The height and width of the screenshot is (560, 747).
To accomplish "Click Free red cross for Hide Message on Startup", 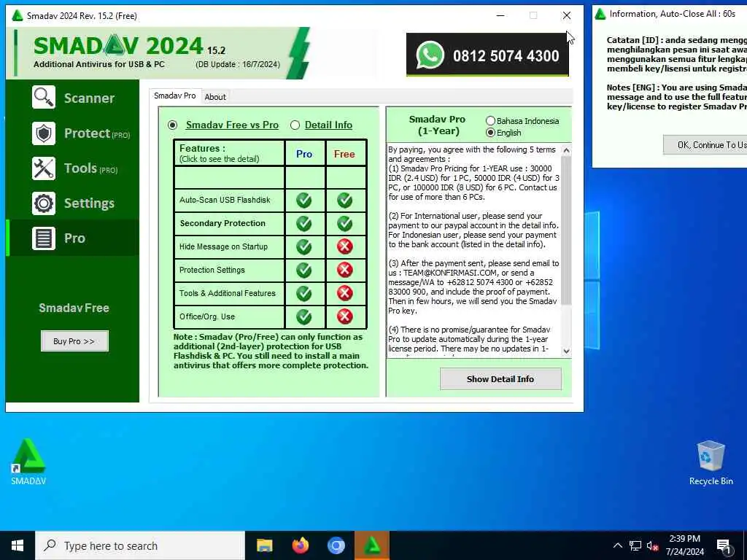I will click(344, 246).
